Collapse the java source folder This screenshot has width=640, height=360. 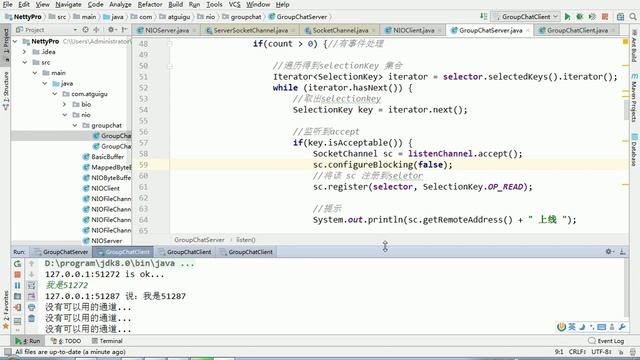tap(45, 83)
